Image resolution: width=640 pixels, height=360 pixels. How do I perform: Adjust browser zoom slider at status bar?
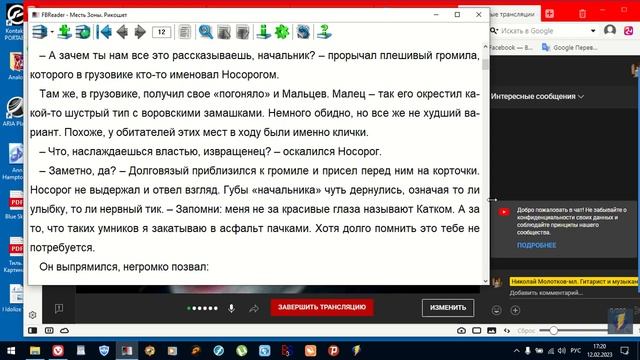click(x=553, y=330)
